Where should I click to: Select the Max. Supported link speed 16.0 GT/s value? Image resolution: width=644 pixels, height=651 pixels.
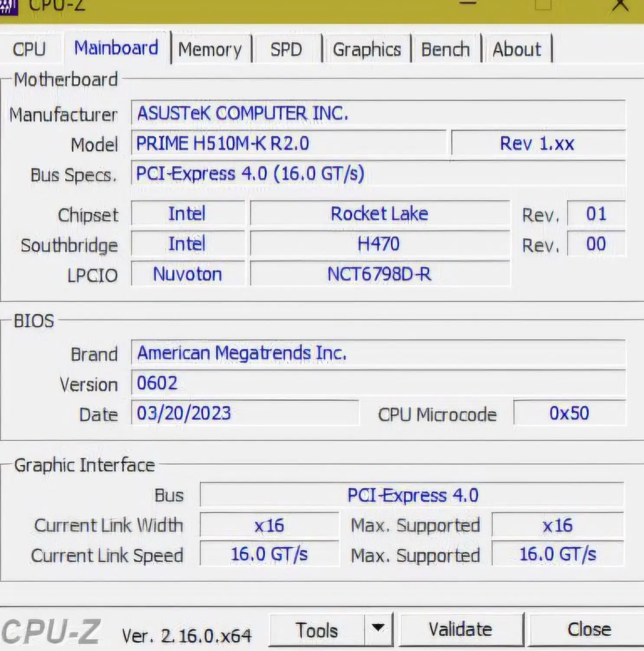558,554
